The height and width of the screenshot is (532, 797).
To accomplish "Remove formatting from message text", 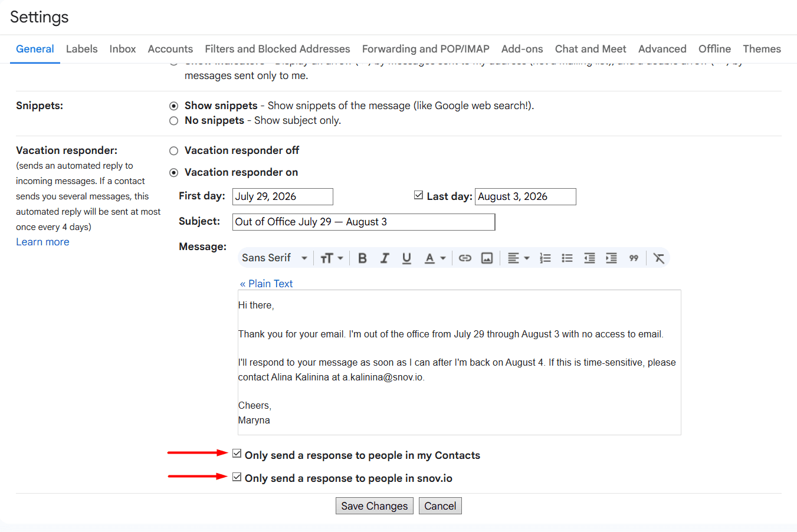I will [659, 258].
